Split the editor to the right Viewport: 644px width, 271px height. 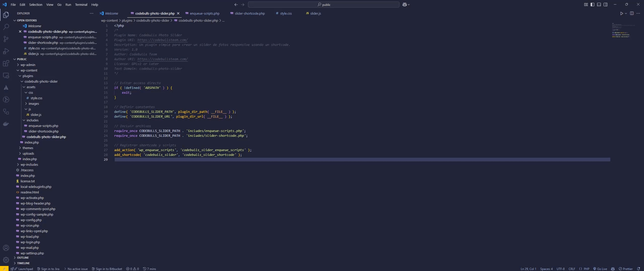632,13
